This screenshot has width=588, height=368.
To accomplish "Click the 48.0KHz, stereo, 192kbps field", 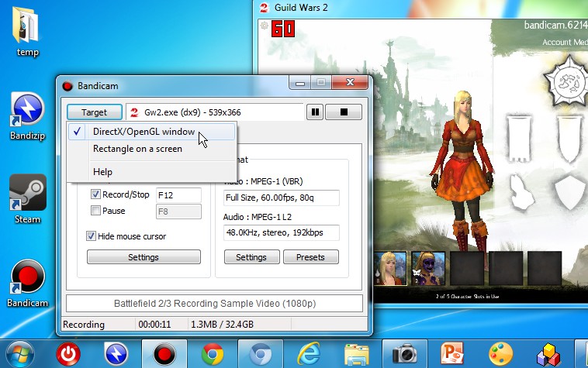I will click(282, 232).
